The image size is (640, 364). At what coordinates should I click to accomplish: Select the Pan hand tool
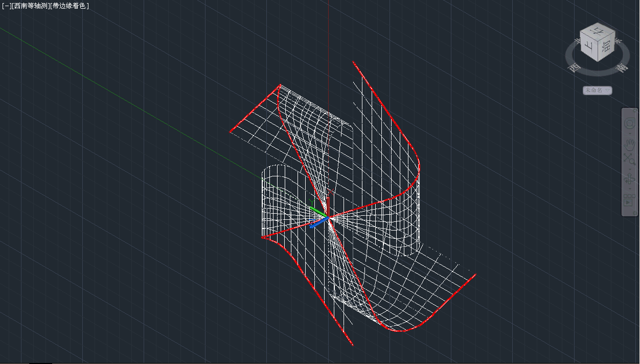(x=629, y=144)
